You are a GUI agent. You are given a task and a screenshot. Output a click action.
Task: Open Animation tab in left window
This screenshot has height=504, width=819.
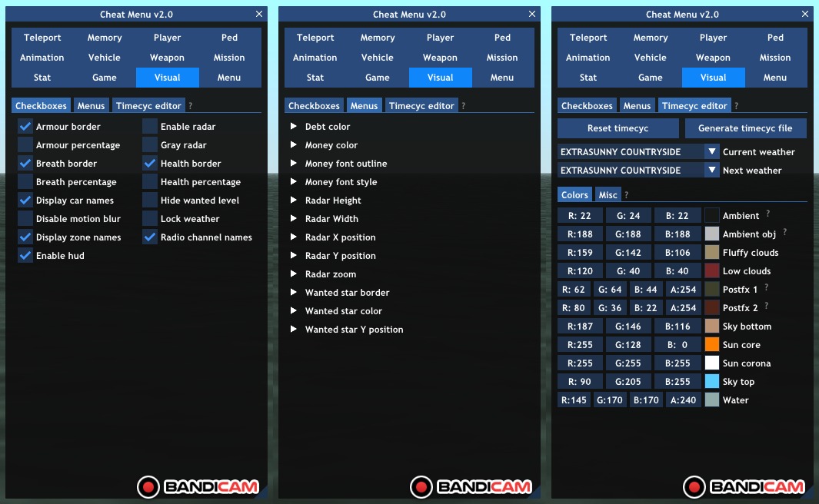42,58
